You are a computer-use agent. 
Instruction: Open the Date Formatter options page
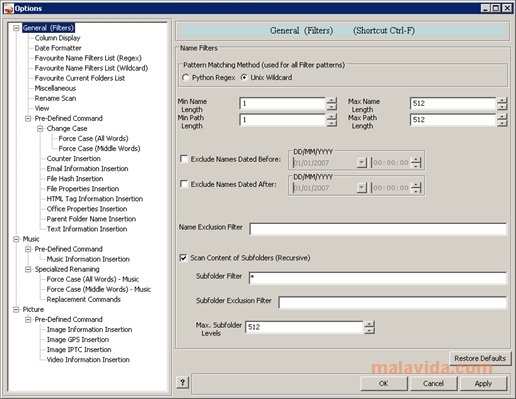coord(58,48)
